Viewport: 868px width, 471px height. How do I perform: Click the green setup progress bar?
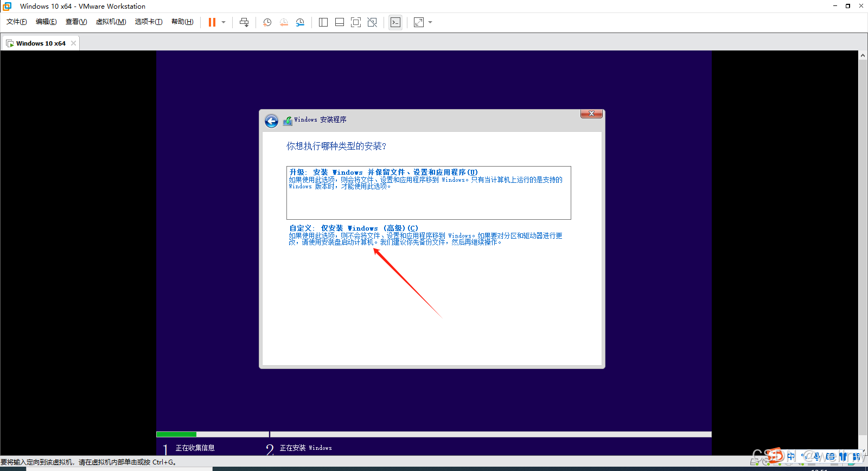[176, 434]
